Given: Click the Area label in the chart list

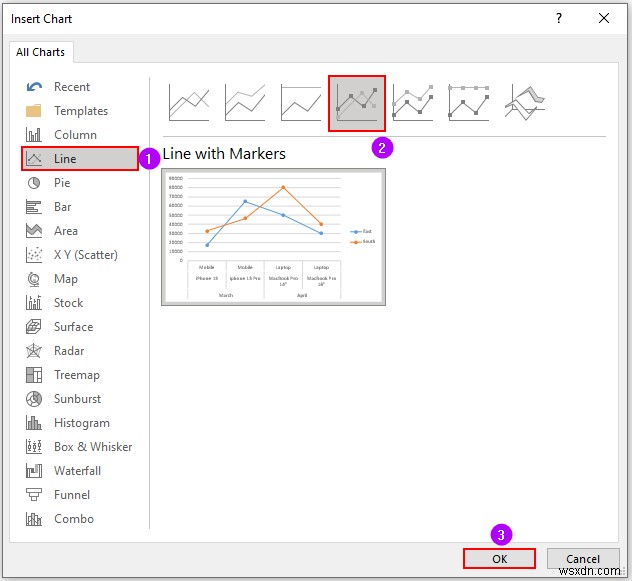Looking at the screenshot, I should (66, 231).
